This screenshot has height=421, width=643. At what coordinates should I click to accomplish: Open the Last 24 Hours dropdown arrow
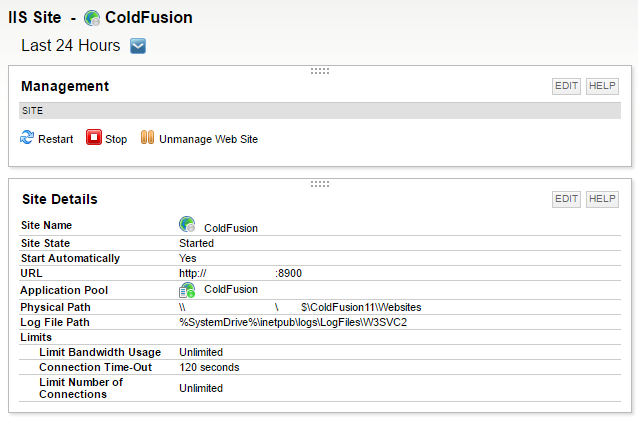[x=138, y=46]
